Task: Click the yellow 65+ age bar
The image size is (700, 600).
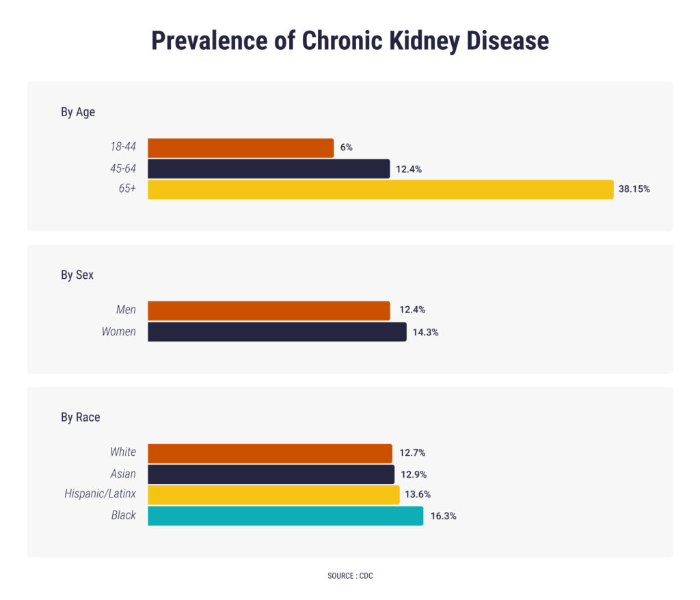Action: (381, 189)
